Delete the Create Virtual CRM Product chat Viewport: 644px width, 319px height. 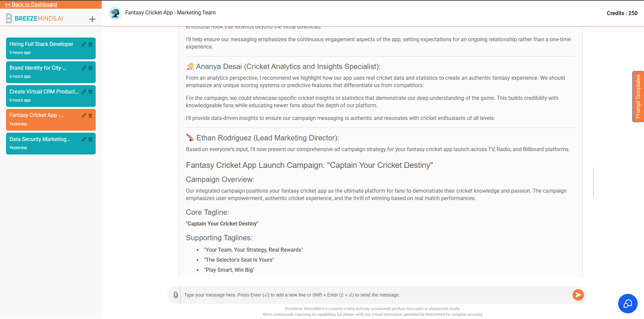[x=90, y=92]
